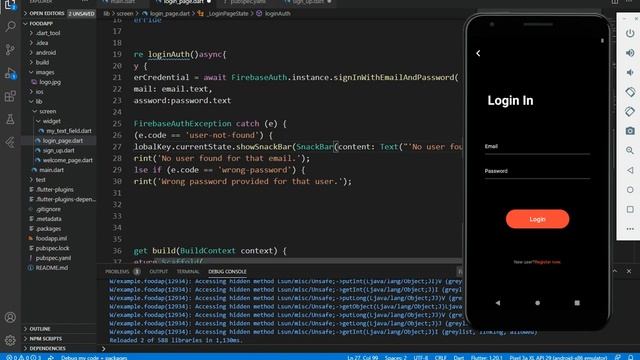
Task: Click emulator toolbar back triangle
Action: [x=630, y=170]
